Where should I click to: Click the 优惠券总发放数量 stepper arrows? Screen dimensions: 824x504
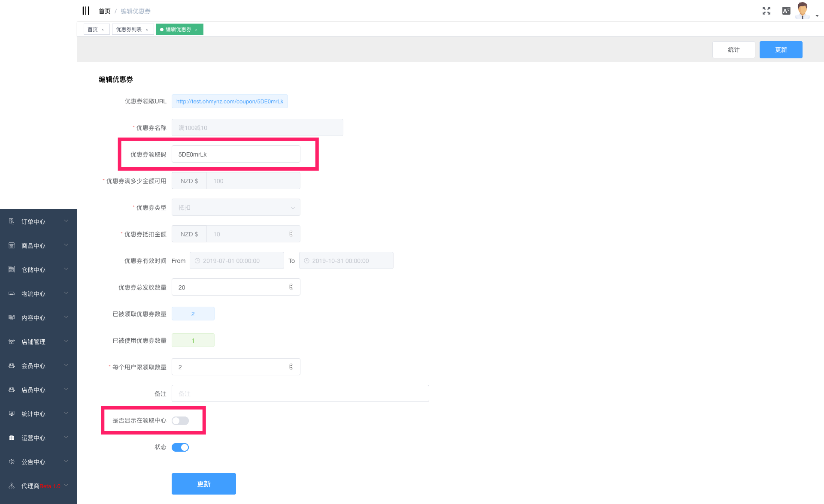(291, 287)
